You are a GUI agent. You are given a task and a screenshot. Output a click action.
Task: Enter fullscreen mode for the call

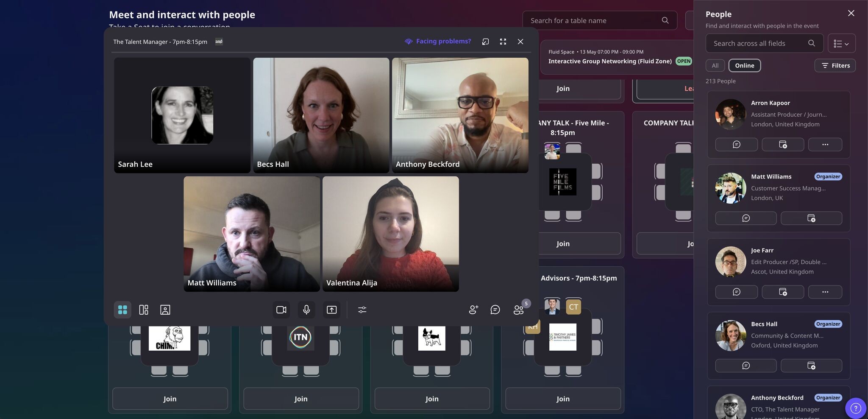[x=503, y=42]
